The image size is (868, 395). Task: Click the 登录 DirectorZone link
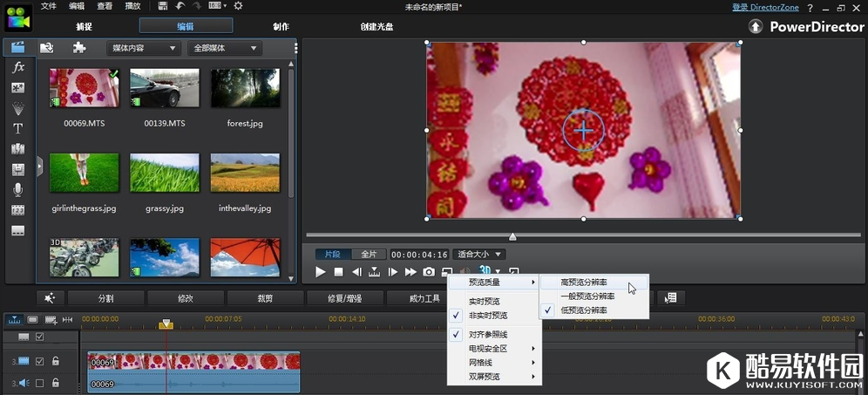coord(763,7)
